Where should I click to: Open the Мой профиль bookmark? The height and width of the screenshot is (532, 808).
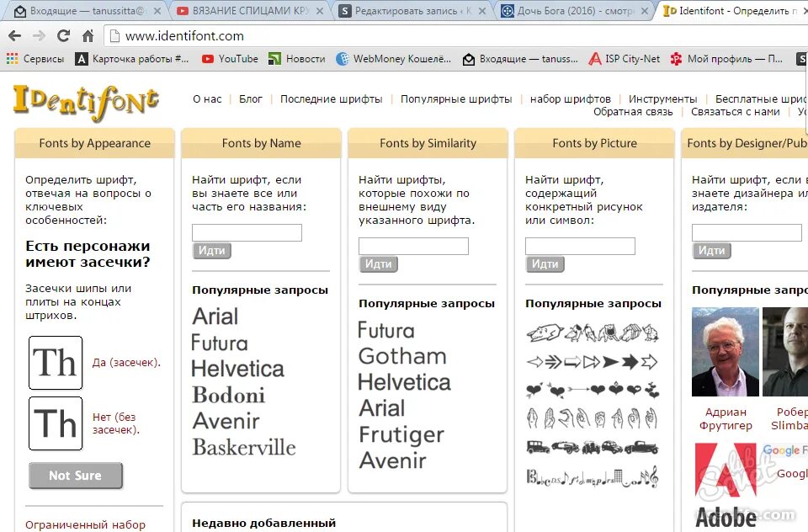(726, 59)
